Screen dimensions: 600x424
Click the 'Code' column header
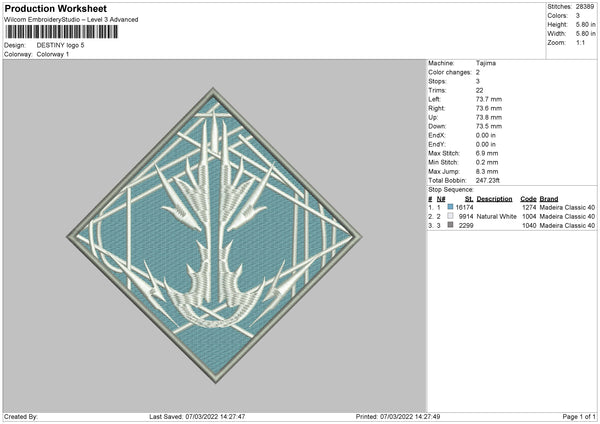tap(528, 199)
